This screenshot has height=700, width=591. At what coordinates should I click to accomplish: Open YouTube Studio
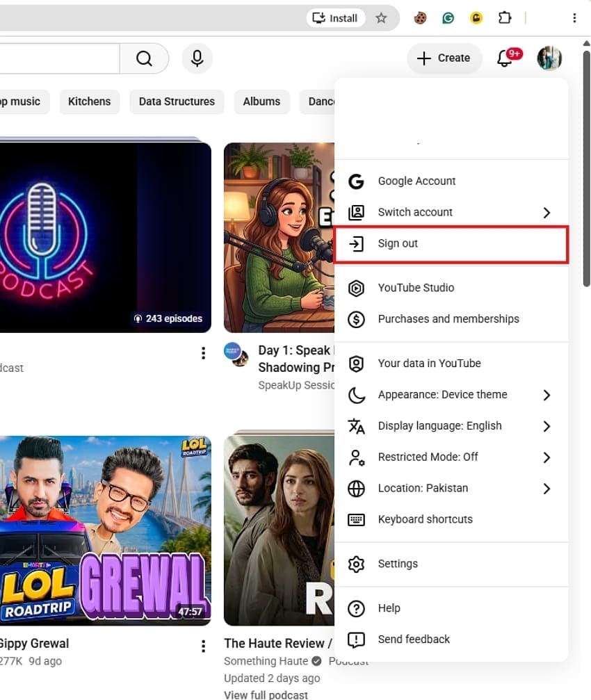451,288
